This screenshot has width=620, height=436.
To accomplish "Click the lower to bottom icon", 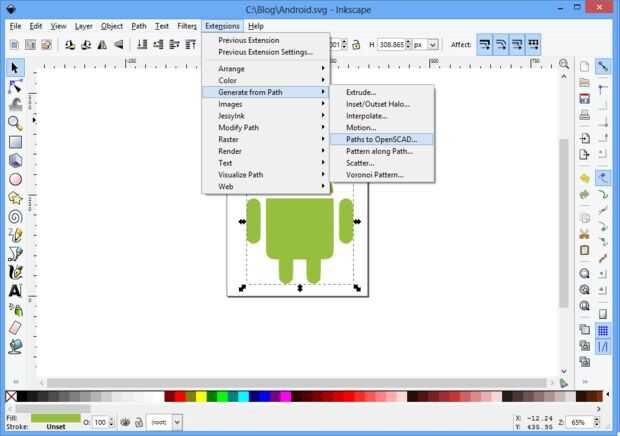I will pyautogui.click(x=142, y=45).
